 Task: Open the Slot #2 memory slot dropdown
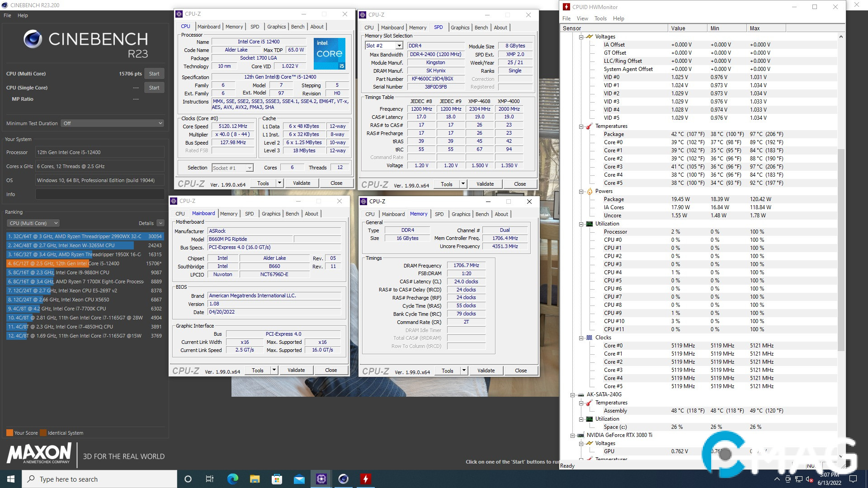click(x=399, y=46)
